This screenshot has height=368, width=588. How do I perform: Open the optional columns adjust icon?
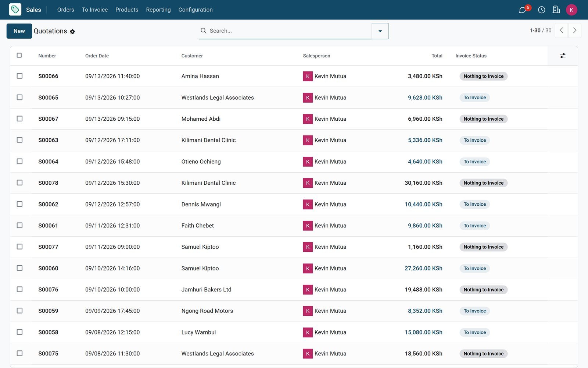[x=563, y=56]
